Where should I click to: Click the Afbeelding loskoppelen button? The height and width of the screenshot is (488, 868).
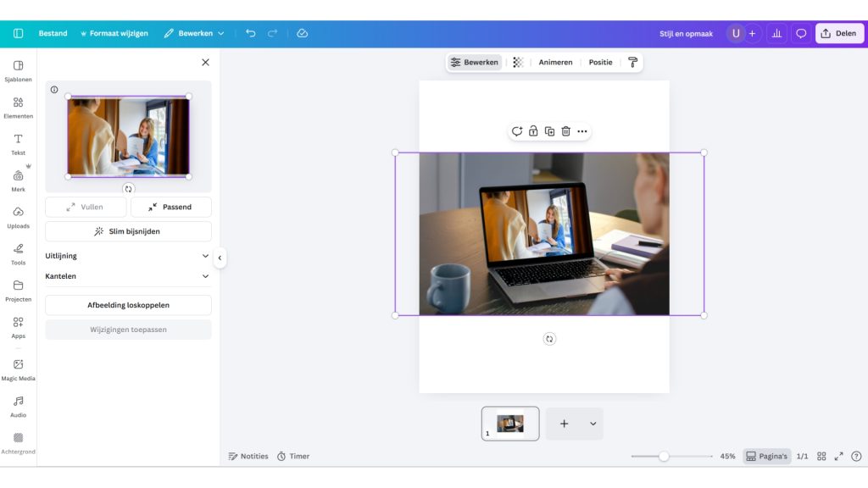(x=128, y=305)
